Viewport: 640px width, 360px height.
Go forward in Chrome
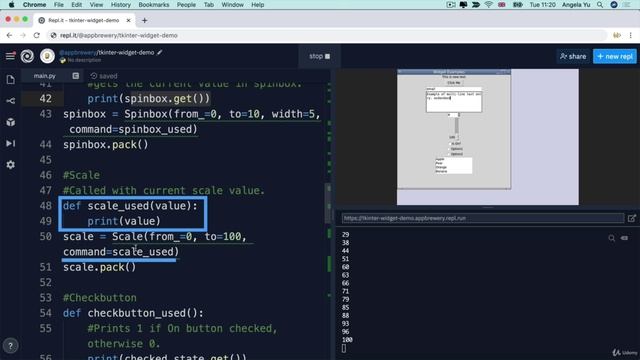23,36
